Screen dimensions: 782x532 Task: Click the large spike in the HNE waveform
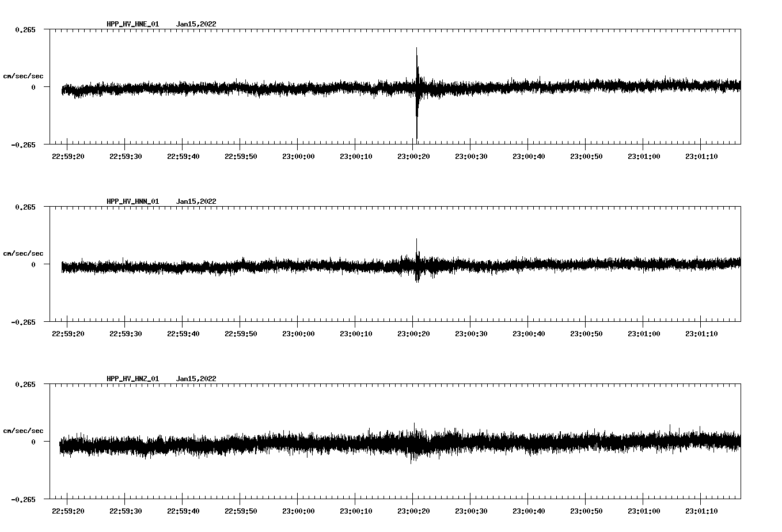416,92
